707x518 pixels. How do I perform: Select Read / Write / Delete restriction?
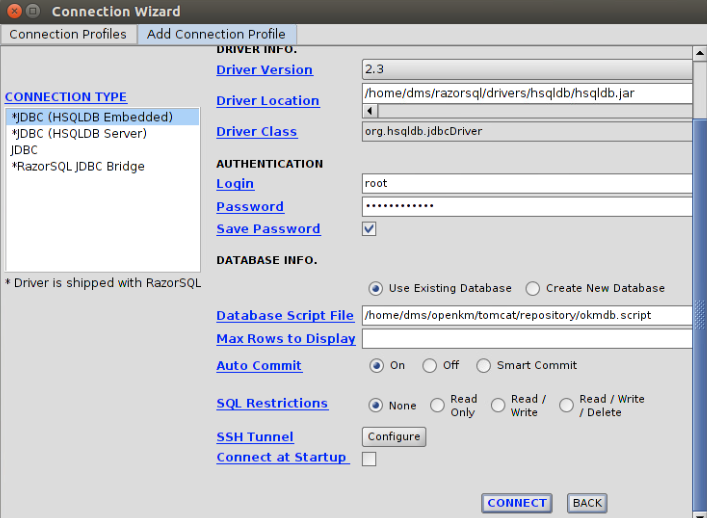tap(567, 405)
